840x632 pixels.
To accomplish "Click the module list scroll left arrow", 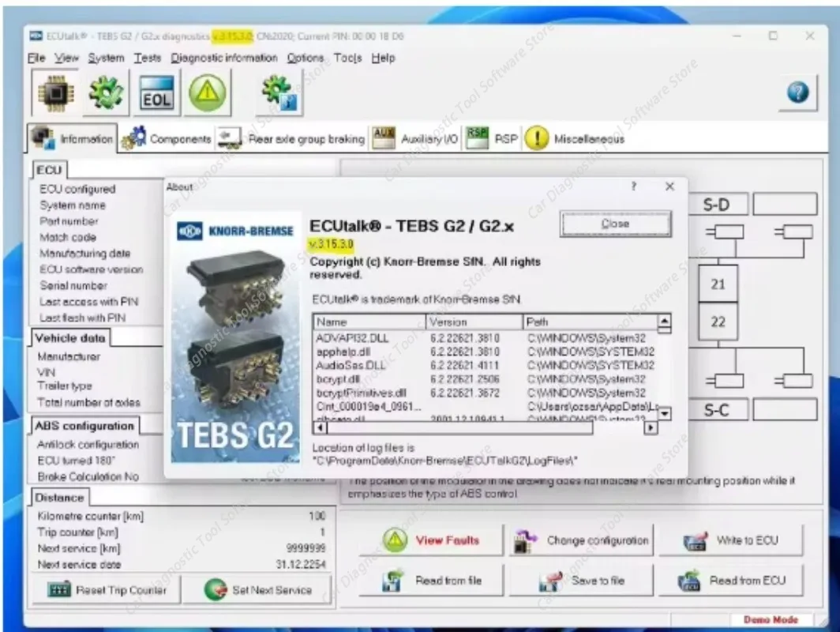I will (x=320, y=427).
